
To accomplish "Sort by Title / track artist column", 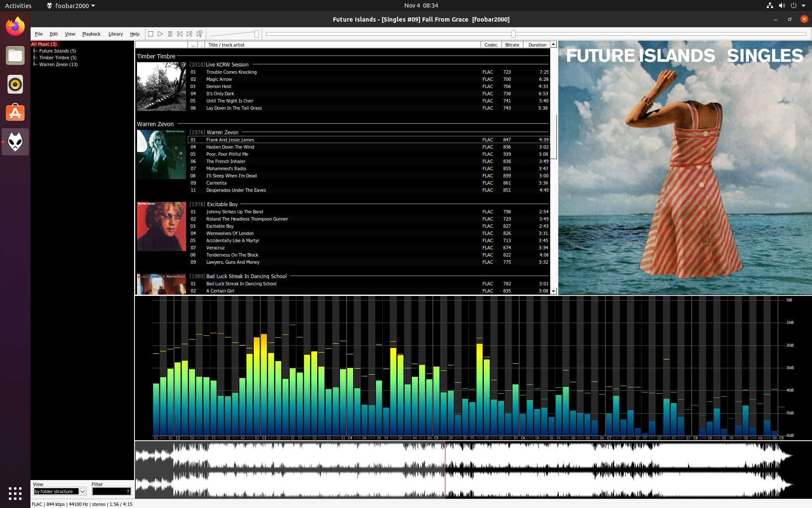I will pos(343,45).
